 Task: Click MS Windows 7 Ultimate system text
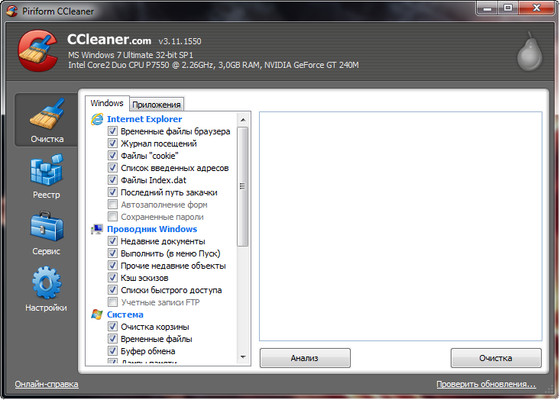pyautogui.click(x=130, y=55)
